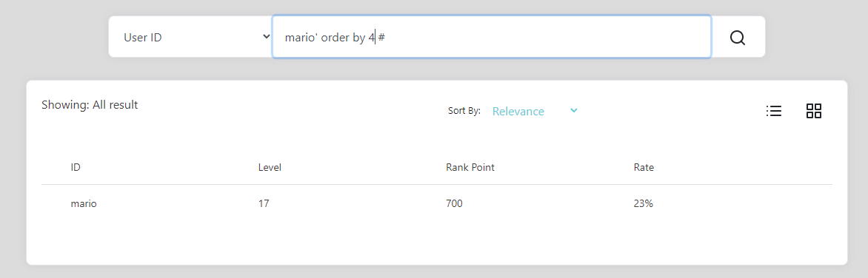The width and height of the screenshot is (868, 278).
Task: Click the Rank Point column header
Action: tap(470, 167)
